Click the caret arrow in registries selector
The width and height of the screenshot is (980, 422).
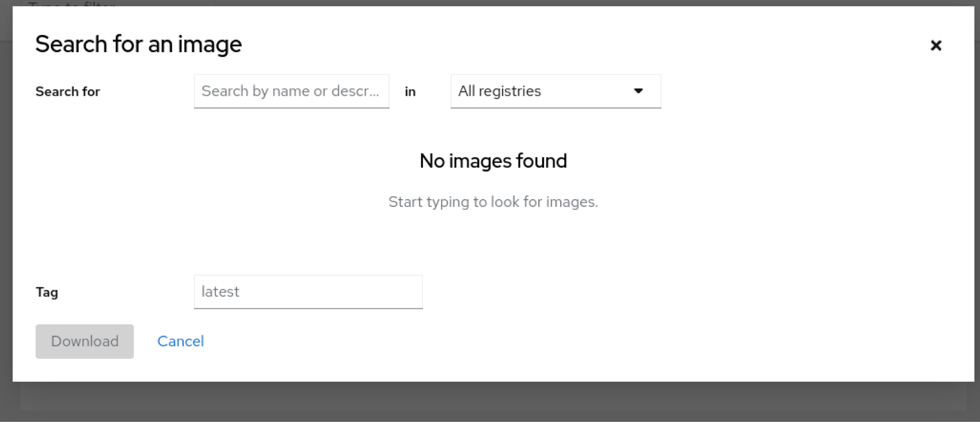coord(638,91)
